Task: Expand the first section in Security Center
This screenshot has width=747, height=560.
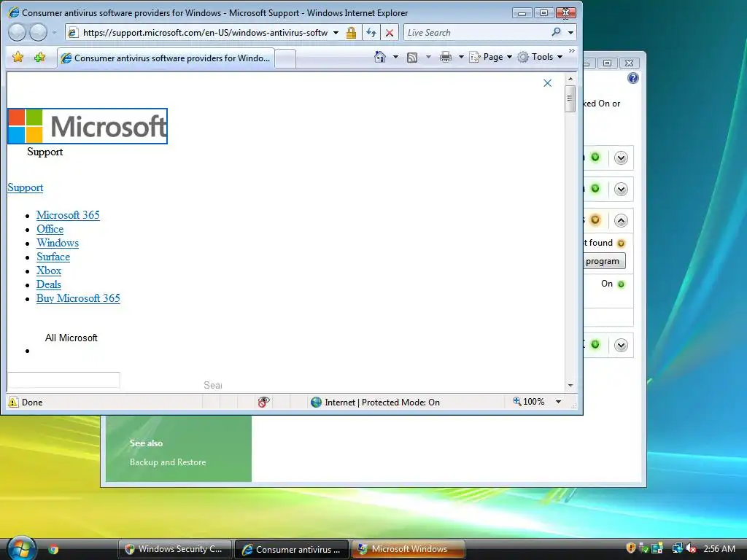Action: pos(621,157)
